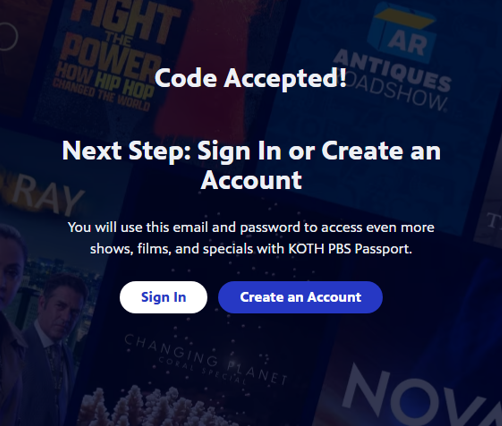Click the circle outline icon at top-left edge
This screenshot has height=426, width=502.
tap(7, 36)
